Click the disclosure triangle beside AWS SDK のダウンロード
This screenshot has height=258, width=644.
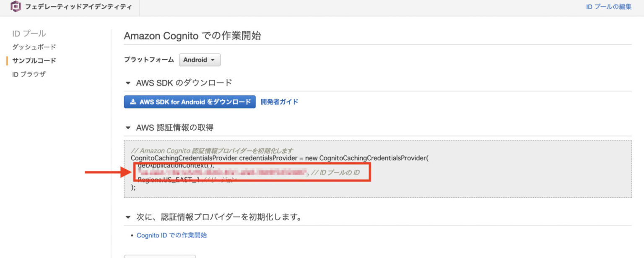(128, 83)
